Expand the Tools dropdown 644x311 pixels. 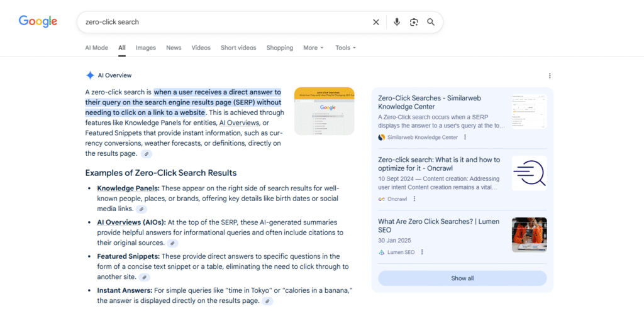pos(345,48)
